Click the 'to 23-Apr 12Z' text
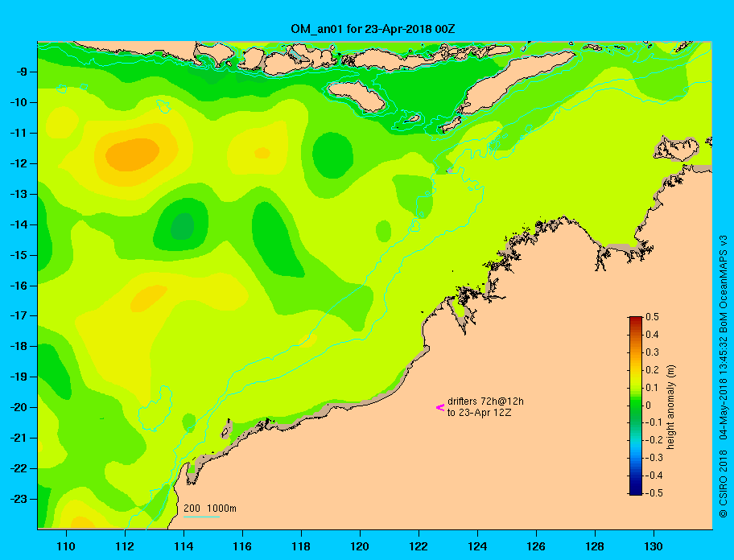Image resolution: width=734 pixels, height=560 pixels. pyautogui.click(x=480, y=413)
